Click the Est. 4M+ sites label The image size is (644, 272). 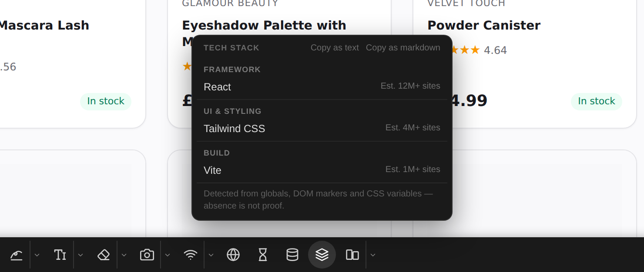[413, 128]
